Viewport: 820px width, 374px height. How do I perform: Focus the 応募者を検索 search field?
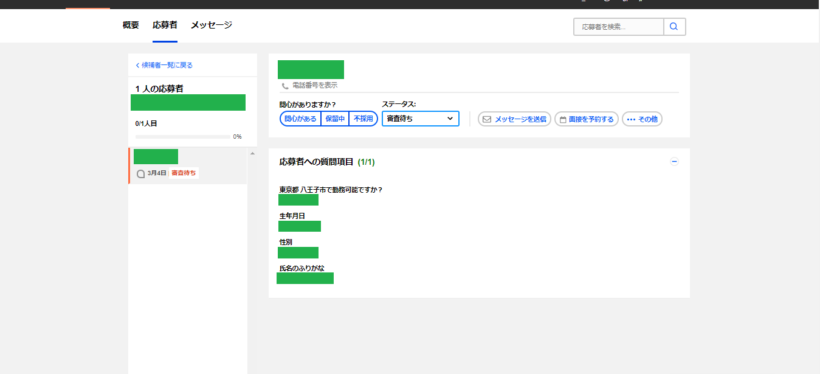pyautogui.click(x=619, y=27)
